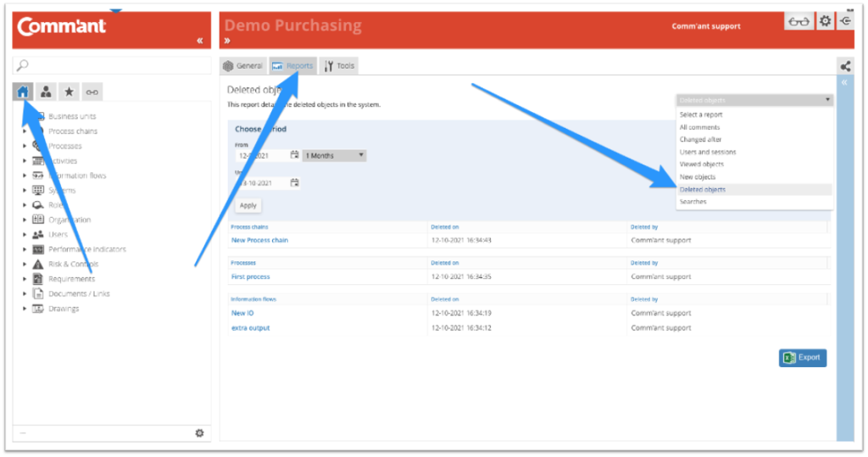Collapse left panel with double chevron

click(x=200, y=40)
